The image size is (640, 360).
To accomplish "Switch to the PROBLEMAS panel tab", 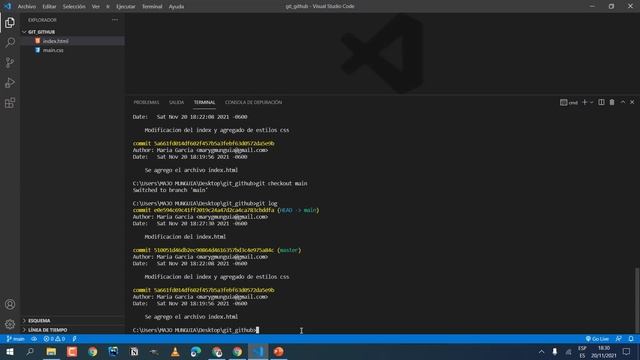I will [x=146, y=102].
